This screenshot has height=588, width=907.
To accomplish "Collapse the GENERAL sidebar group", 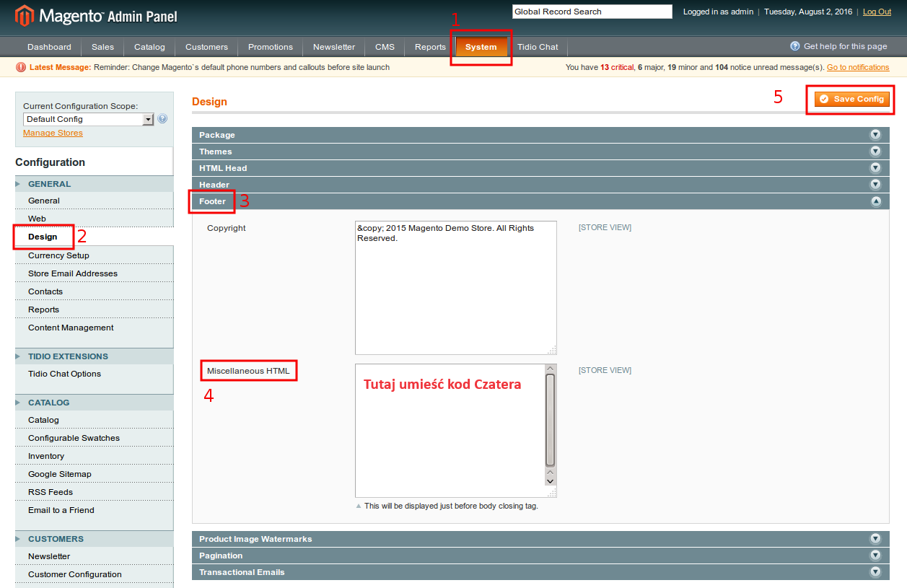I will [x=94, y=184].
